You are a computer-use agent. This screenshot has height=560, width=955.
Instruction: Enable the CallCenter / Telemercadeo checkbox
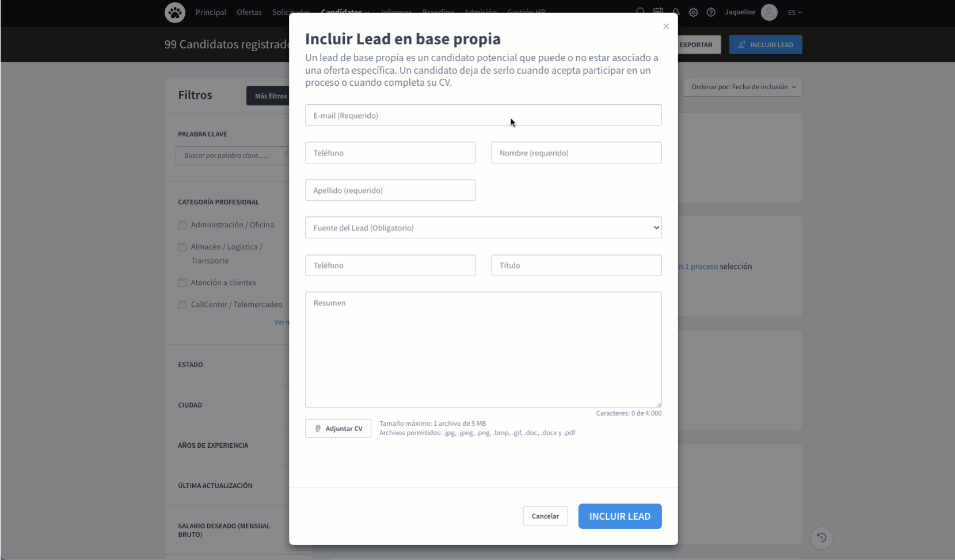pyautogui.click(x=182, y=304)
